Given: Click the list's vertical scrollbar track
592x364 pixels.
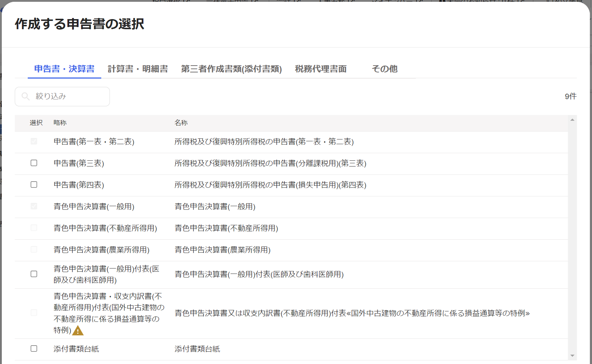Looking at the screenshot, I should 572,238.
